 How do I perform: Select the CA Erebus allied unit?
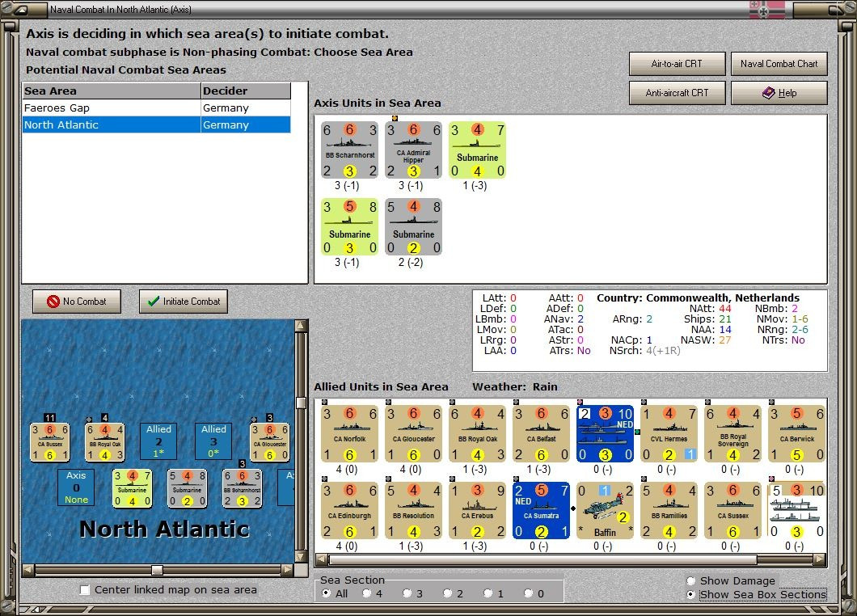click(x=478, y=511)
